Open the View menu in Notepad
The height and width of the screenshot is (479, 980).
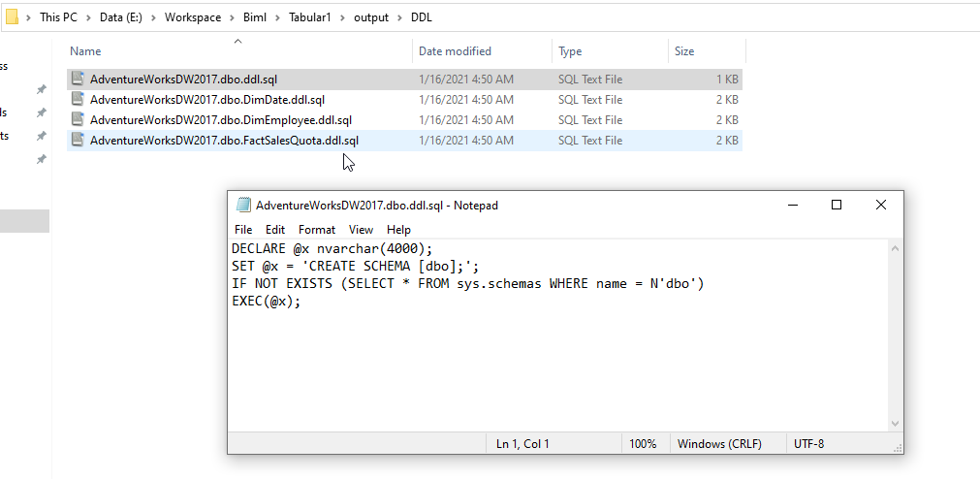pyautogui.click(x=361, y=230)
